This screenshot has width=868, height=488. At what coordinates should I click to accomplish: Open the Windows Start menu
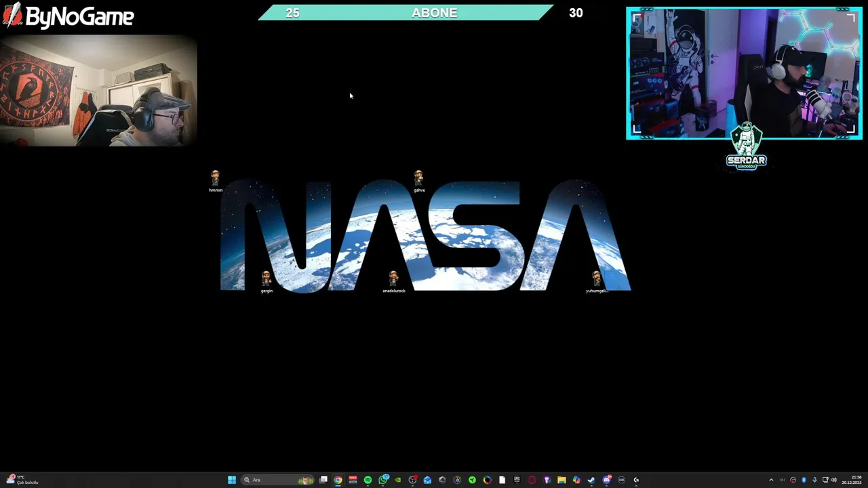tap(232, 480)
